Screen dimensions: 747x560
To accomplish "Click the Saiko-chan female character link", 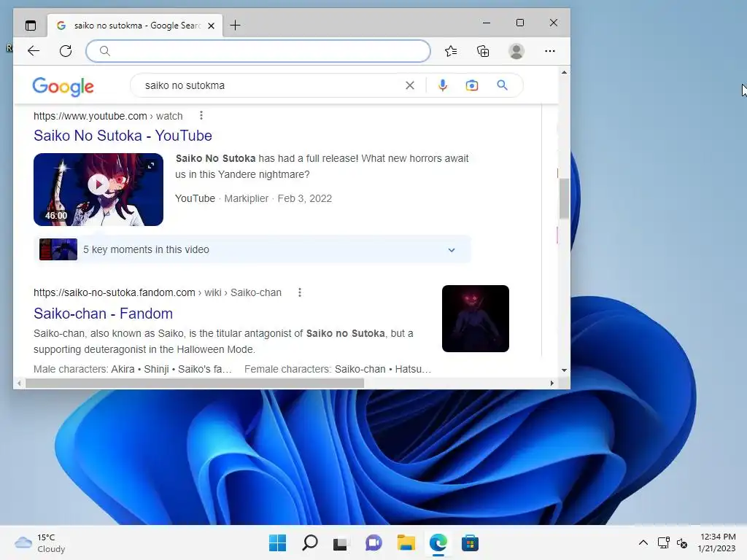I will (360, 369).
